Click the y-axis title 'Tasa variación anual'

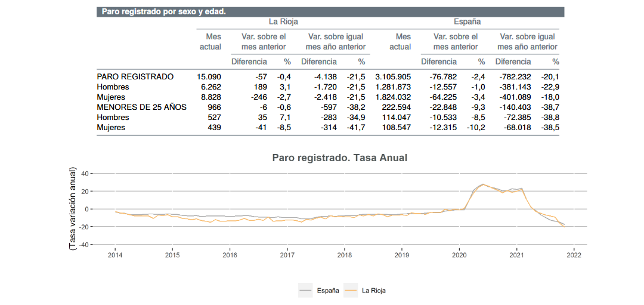point(73,208)
